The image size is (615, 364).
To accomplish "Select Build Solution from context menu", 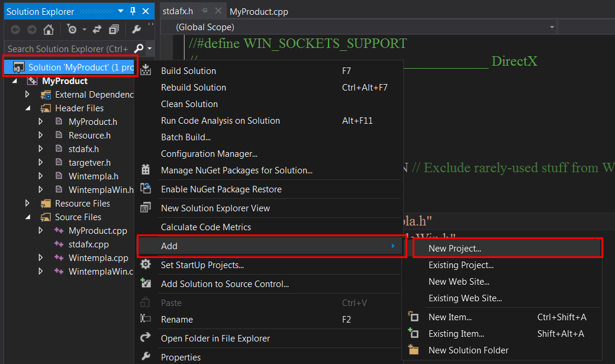I will point(269,71).
